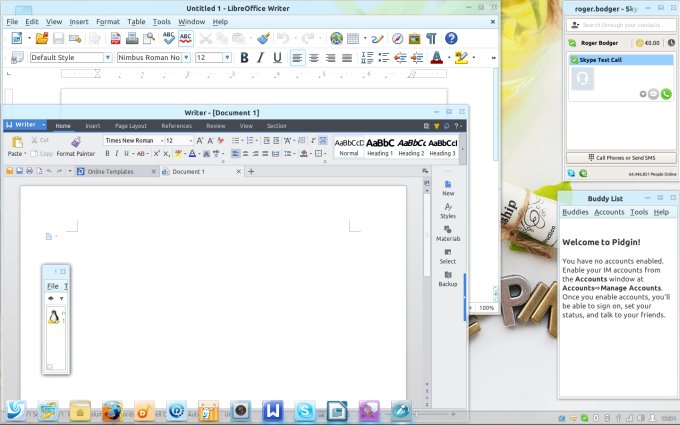The image size is (680, 425).
Task: Click Call Phones or Send SMS button
Action: [620, 158]
